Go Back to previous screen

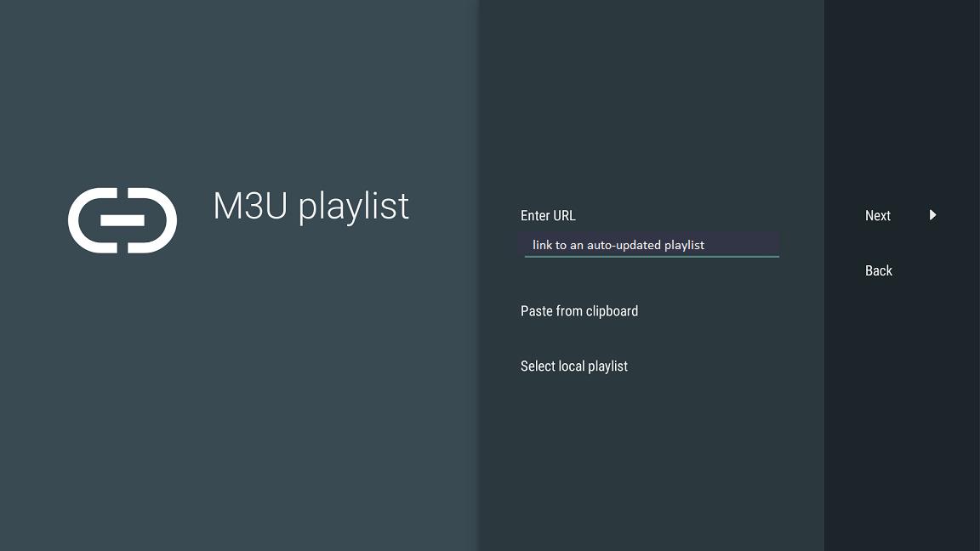[878, 270]
